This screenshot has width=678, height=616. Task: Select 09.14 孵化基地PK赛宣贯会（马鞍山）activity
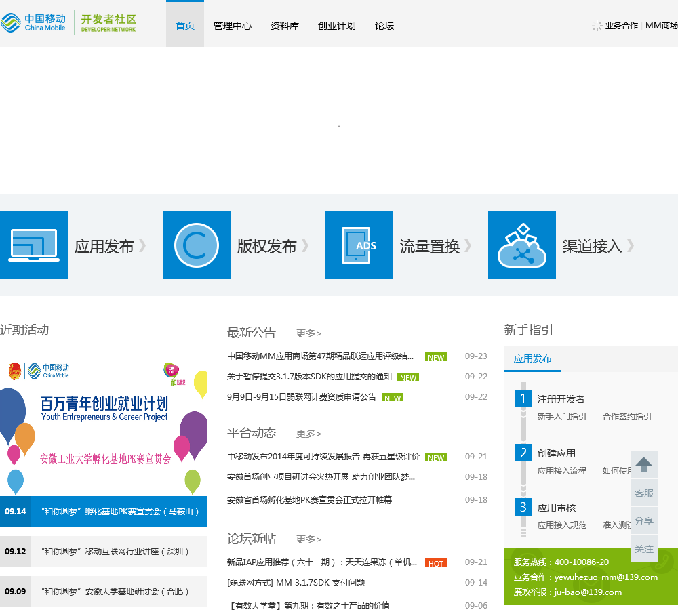[103, 512]
